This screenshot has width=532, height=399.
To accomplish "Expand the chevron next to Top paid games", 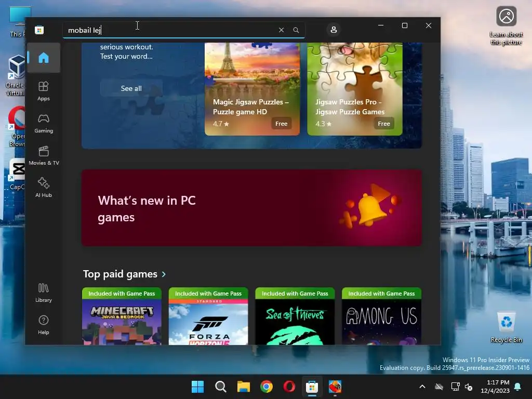I will (x=164, y=274).
